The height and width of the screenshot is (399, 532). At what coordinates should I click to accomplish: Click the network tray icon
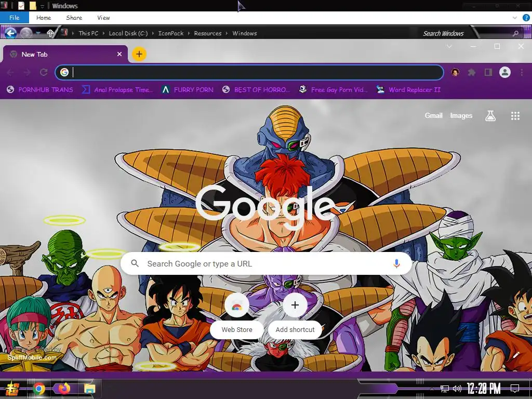click(x=444, y=389)
